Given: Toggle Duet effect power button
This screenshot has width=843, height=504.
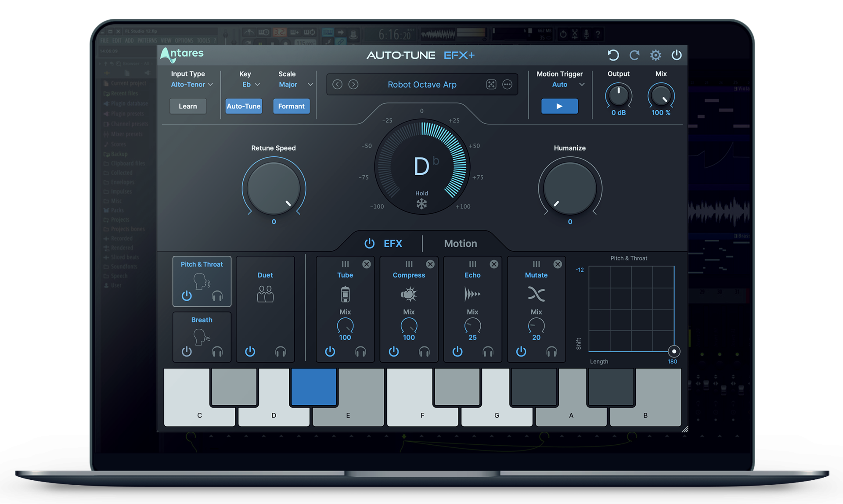Looking at the screenshot, I should (x=250, y=352).
